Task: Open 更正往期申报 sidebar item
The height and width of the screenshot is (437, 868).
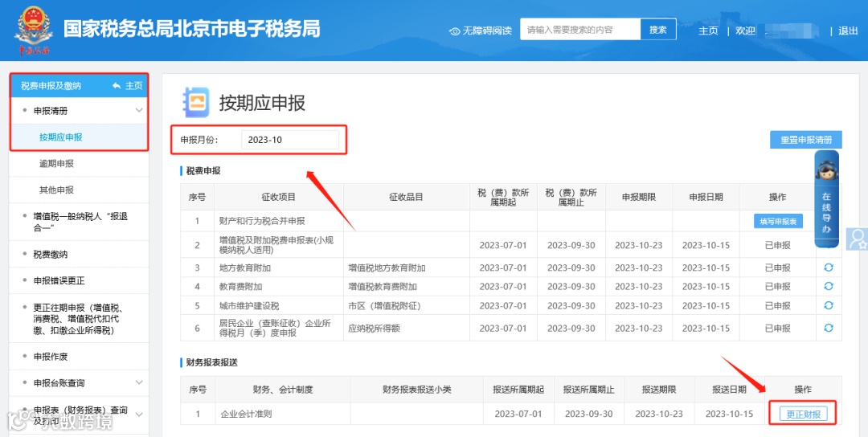Action: (79, 319)
